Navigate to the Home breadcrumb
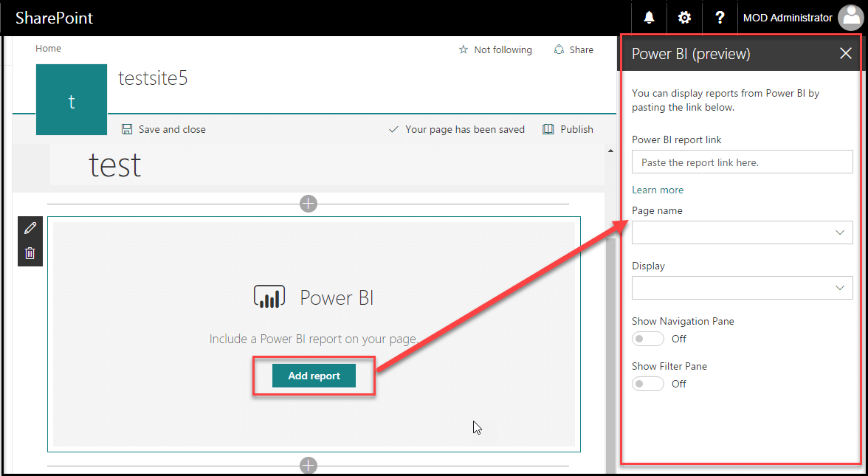Viewport: 868px width, 476px height. pyautogui.click(x=48, y=49)
